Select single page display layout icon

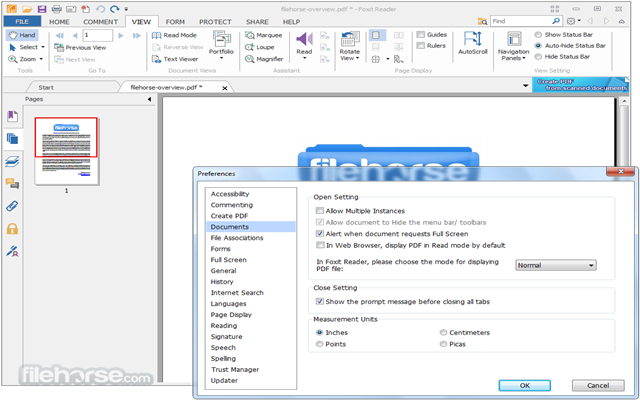tap(376, 35)
